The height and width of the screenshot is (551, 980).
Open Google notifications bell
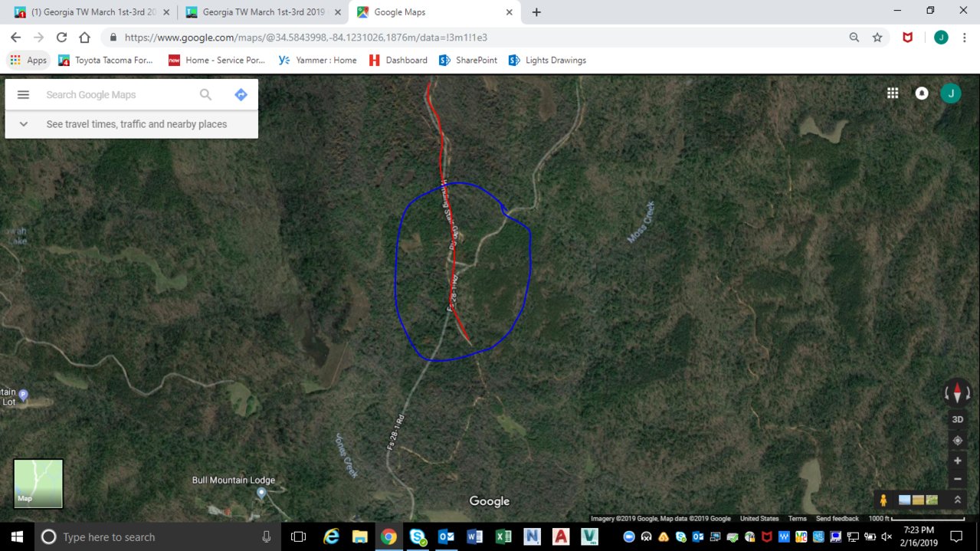coord(922,93)
